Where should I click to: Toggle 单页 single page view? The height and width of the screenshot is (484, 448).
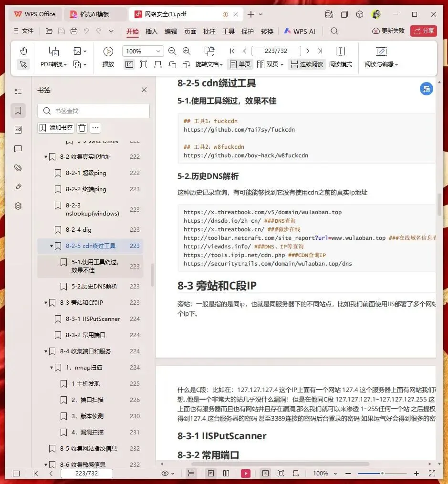coord(240,64)
